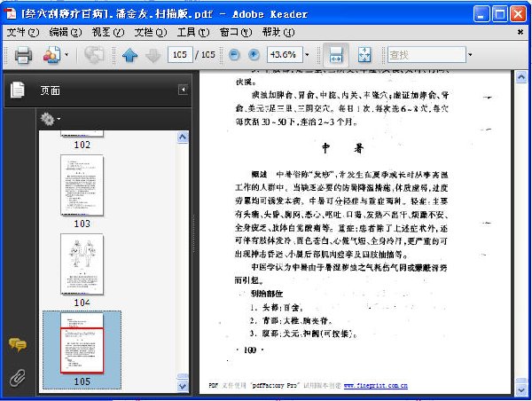
Task: Open the 编辑 menu
Action: click(x=65, y=32)
